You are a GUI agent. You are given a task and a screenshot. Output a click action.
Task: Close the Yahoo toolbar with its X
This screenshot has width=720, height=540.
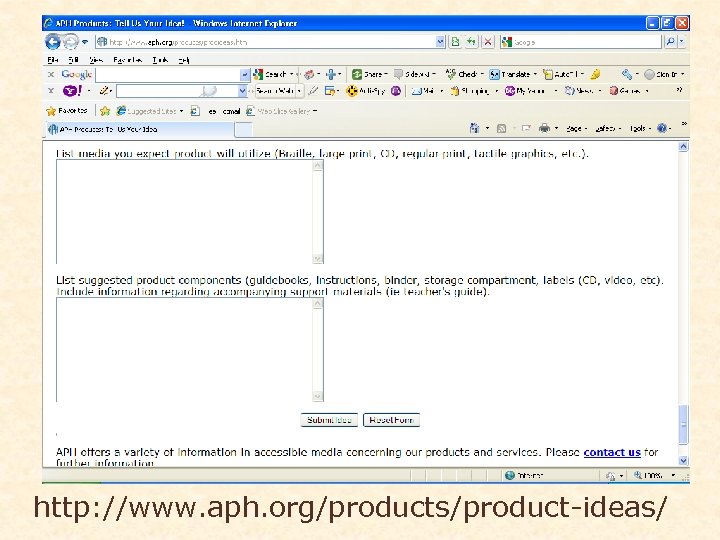pyautogui.click(x=51, y=91)
